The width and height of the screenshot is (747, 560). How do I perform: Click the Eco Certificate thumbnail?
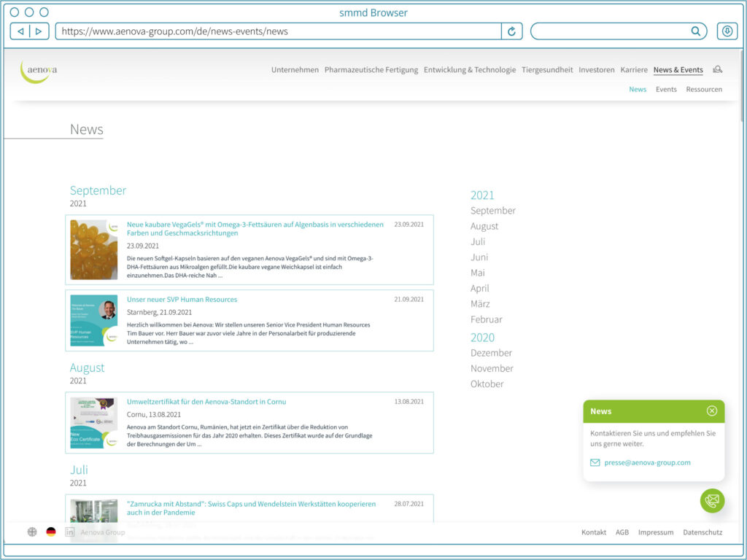(94, 423)
